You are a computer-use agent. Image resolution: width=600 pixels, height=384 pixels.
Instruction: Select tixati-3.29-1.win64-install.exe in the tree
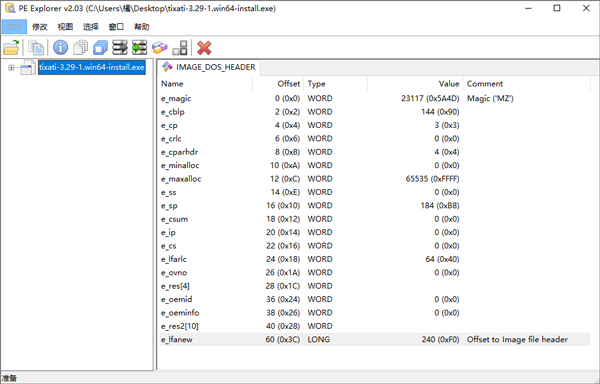coord(92,67)
